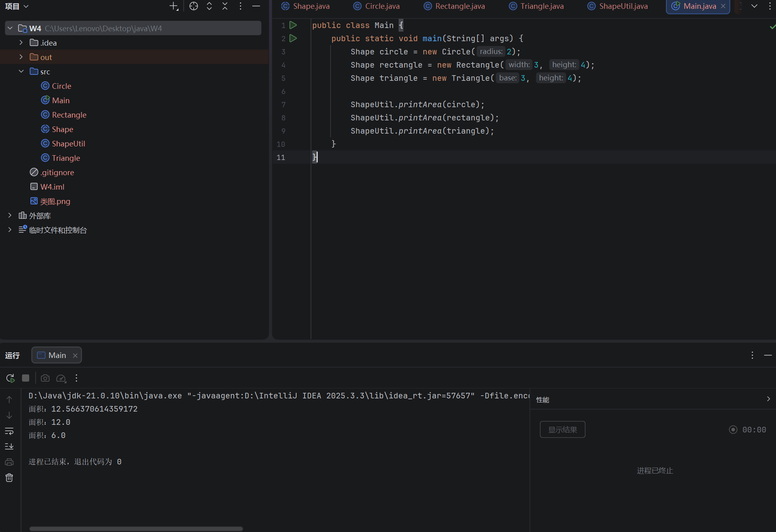Toggle soft-wrap in console output

(x=9, y=431)
